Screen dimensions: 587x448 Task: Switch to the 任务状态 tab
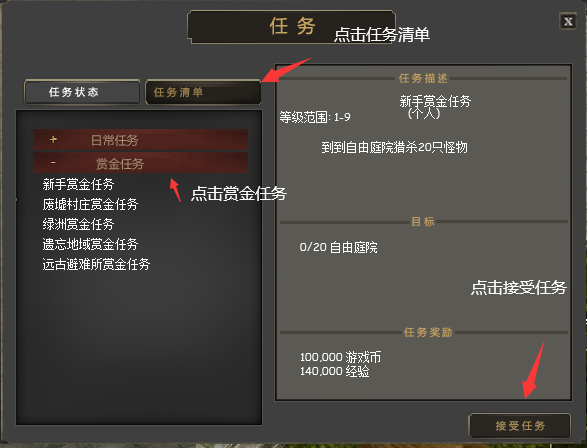pyautogui.click(x=82, y=92)
